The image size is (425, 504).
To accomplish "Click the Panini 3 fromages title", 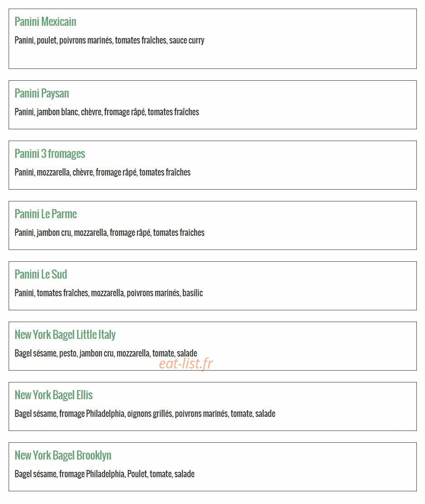I will [x=50, y=154].
